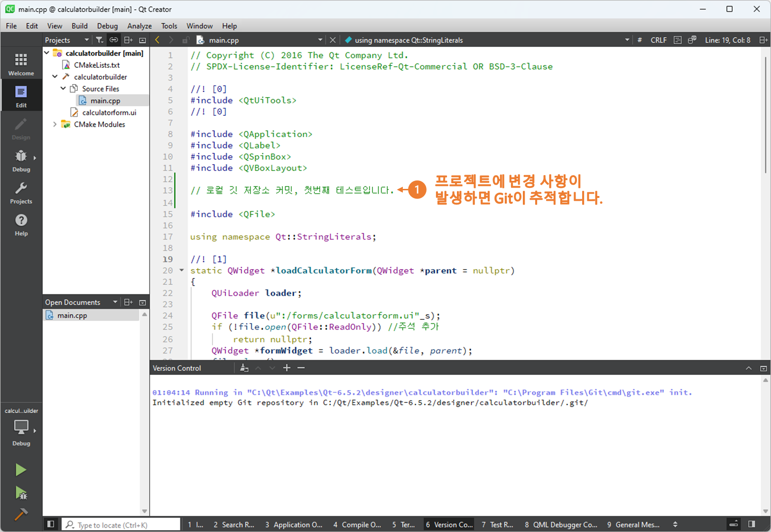Viewport: 771px width, 532px height.
Task: Clear the Version Control output pane
Action: 244,368
